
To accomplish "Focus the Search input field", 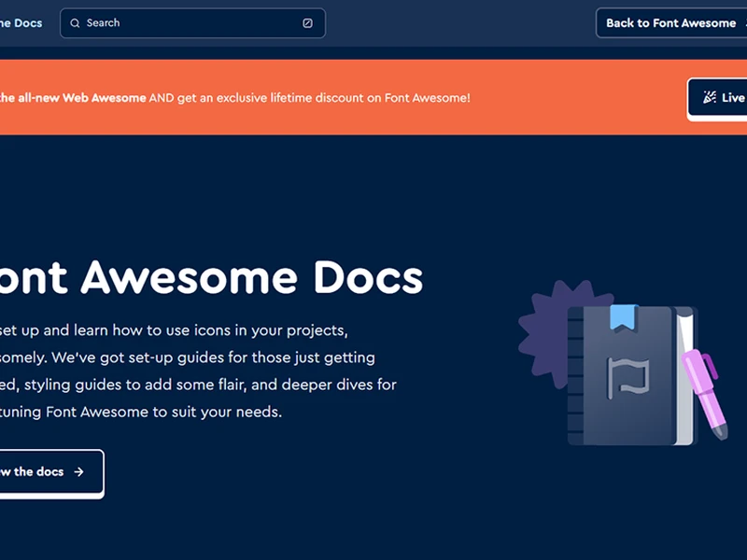I will pyautogui.click(x=193, y=22).
